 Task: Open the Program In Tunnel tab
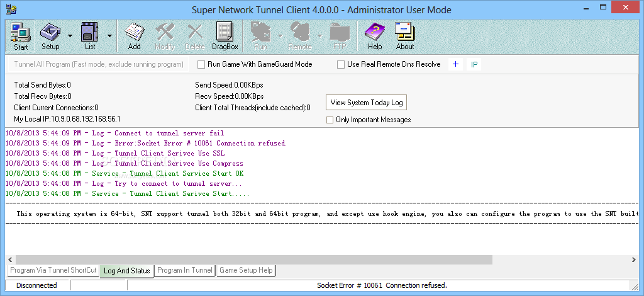click(x=185, y=270)
